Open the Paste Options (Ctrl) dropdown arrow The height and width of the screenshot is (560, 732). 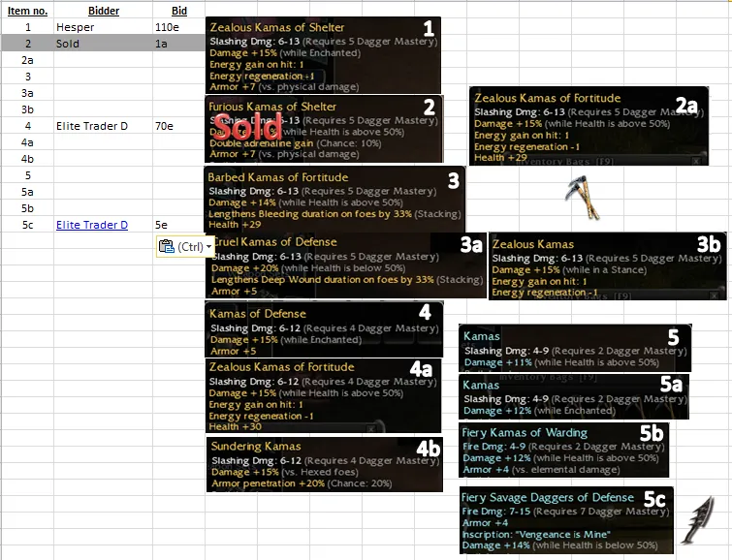pyautogui.click(x=208, y=247)
